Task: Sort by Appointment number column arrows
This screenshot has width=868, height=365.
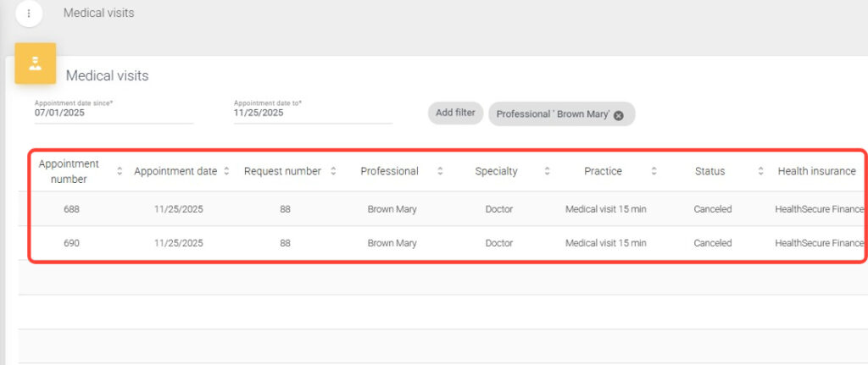Action: point(120,171)
